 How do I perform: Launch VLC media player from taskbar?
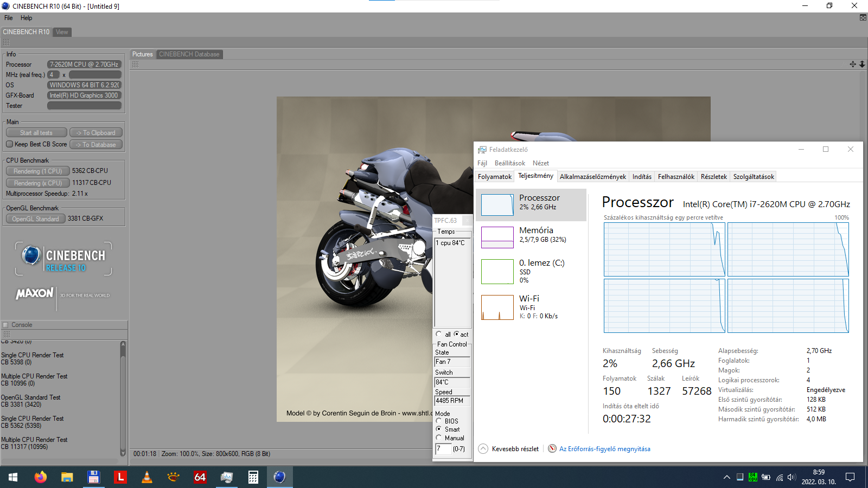point(146,477)
